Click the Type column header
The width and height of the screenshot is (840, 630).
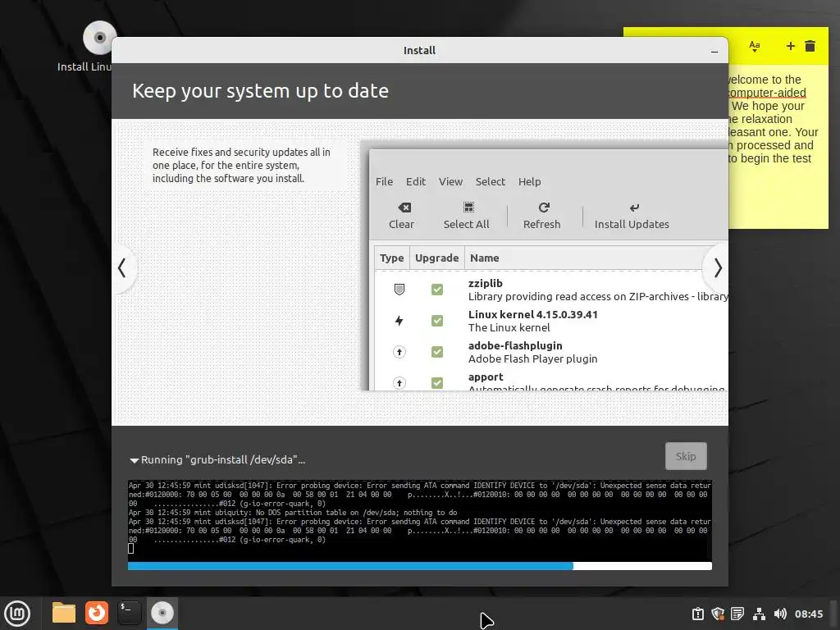[391, 258]
